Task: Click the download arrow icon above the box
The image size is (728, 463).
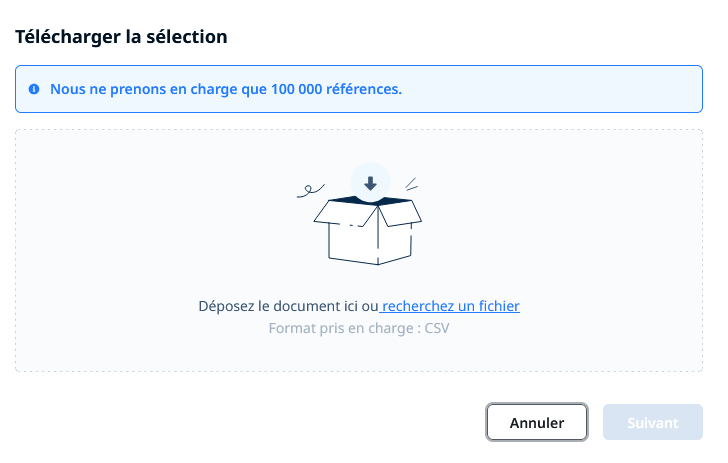Action: point(370,183)
